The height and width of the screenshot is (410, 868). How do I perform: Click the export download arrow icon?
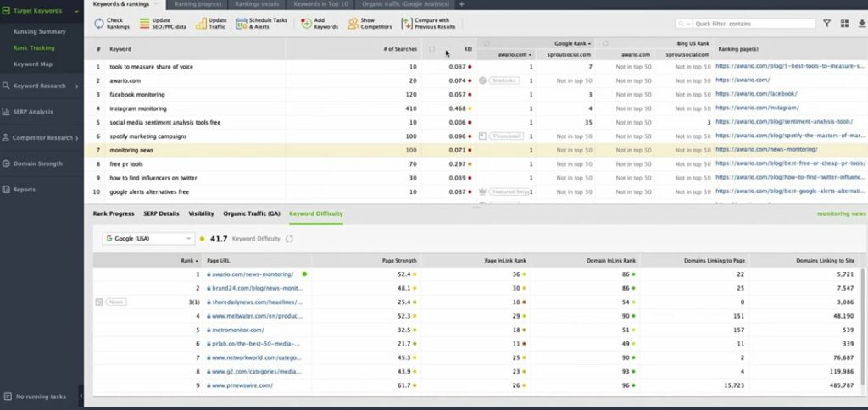point(862,24)
